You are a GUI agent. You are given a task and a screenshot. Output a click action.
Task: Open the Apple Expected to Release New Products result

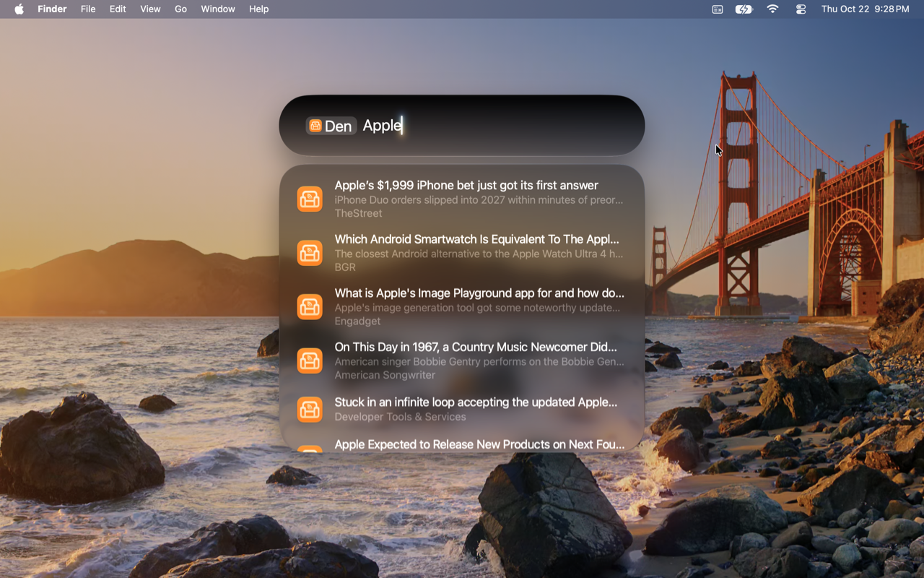click(x=462, y=443)
